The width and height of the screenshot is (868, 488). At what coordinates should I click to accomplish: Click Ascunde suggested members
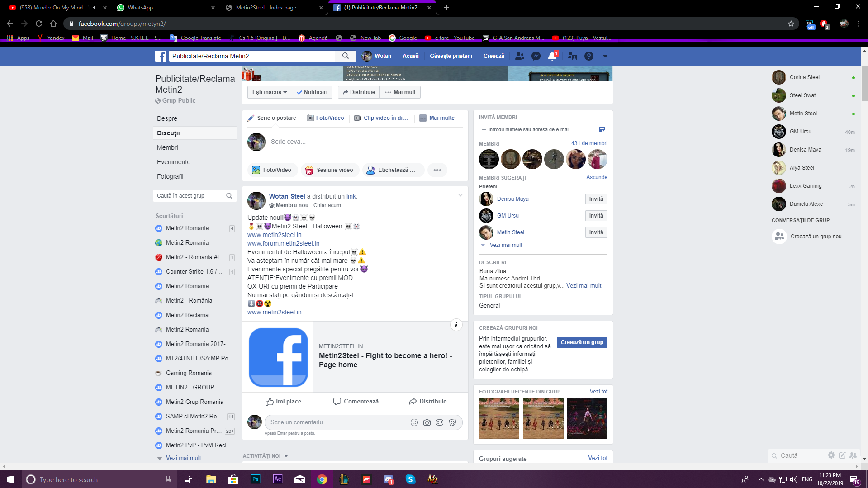point(597,177)
